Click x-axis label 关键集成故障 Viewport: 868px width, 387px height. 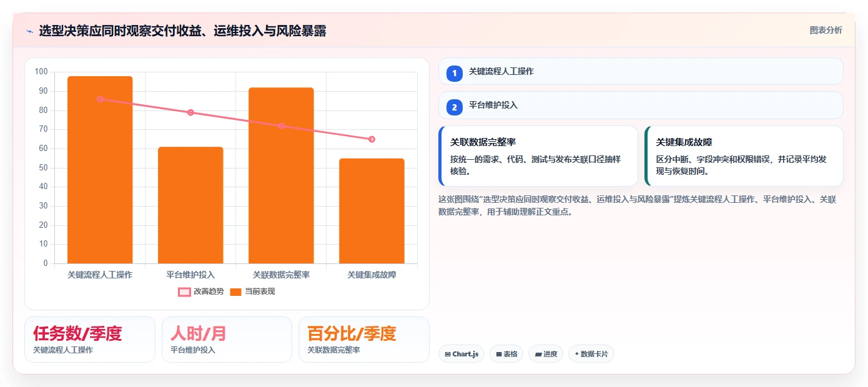click(372, 275)
